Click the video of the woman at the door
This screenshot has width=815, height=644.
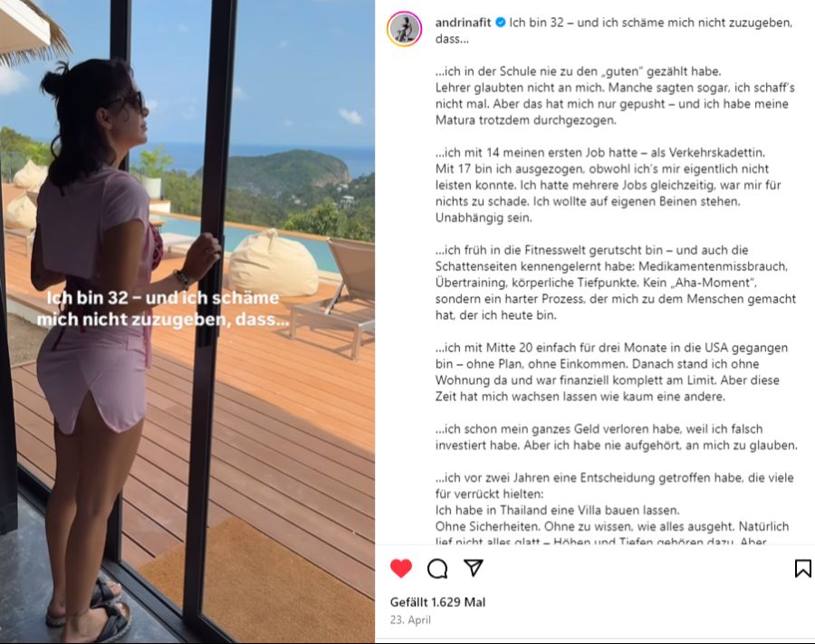pyautogui.click(x=187, y=322)
